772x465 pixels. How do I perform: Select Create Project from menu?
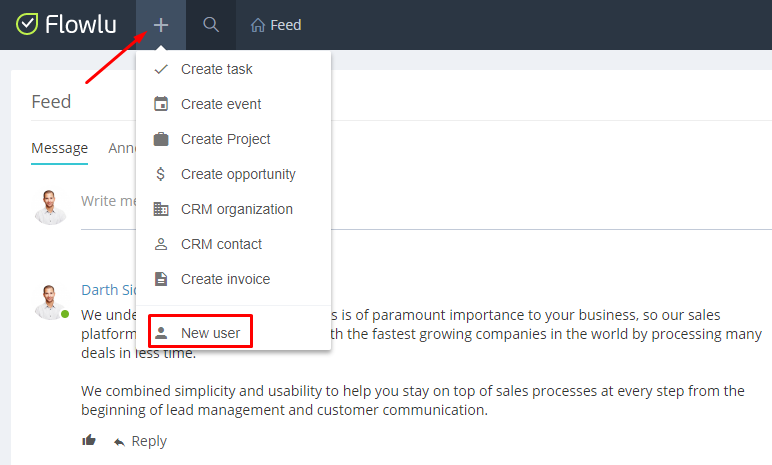coord(225,139)
